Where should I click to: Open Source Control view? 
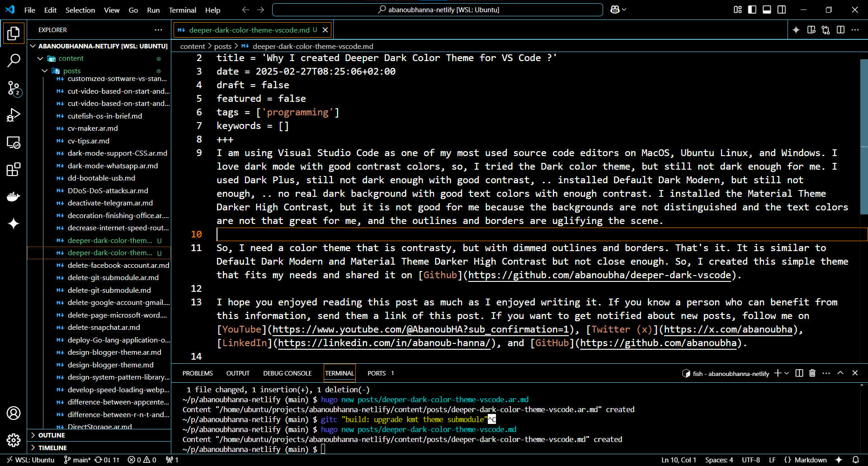[x=14, y=88]
